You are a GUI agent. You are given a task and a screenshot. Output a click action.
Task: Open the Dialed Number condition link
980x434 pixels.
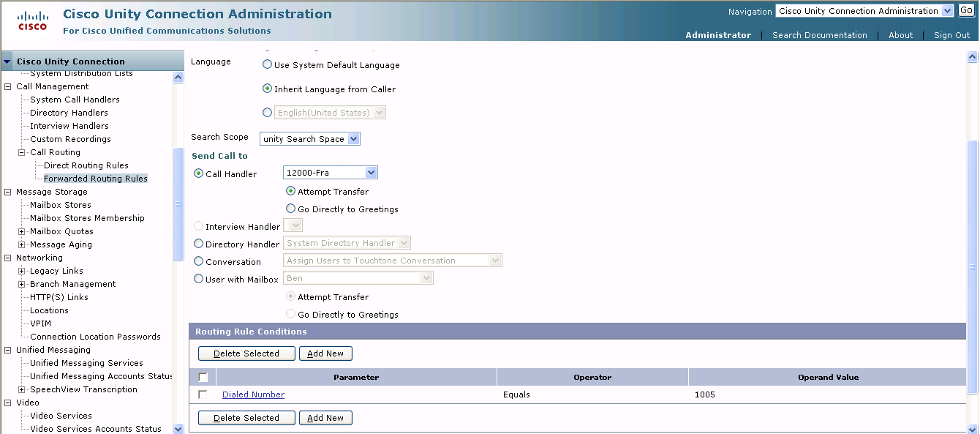[x=253, y=394]
